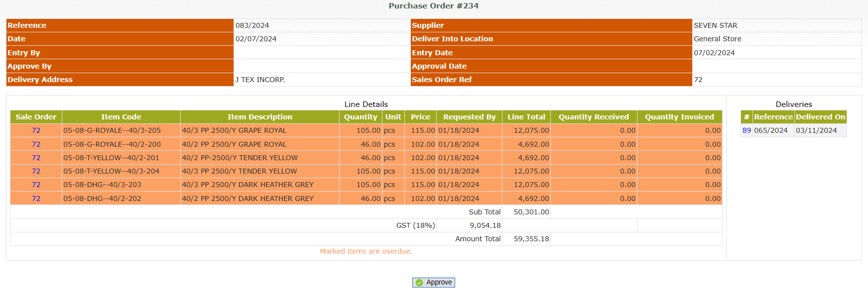This screenshot has height=292, width=868.
Task: Open sale order 72 for DHG 40/3-203 row
Action: [36, 185]
